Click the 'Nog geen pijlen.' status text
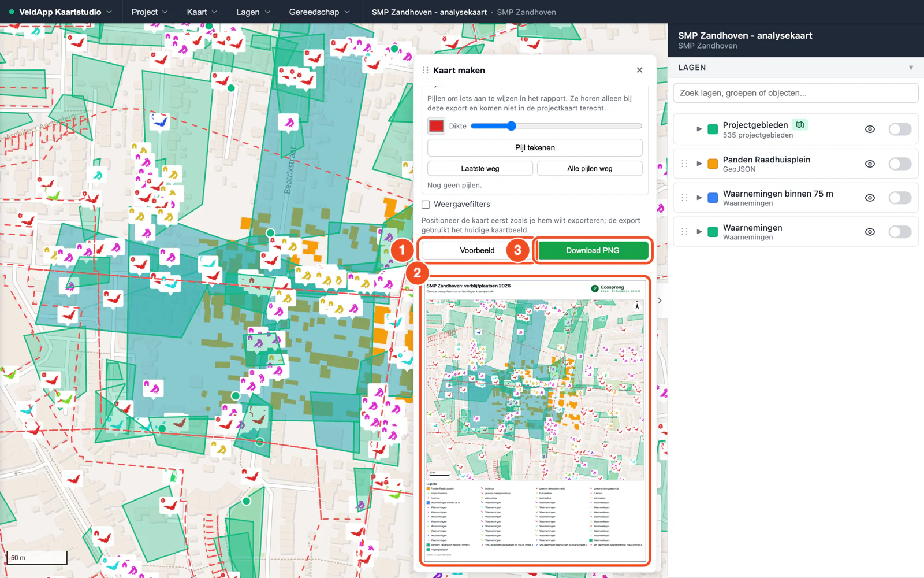924x578 pixels. click(x=454, y=186)
